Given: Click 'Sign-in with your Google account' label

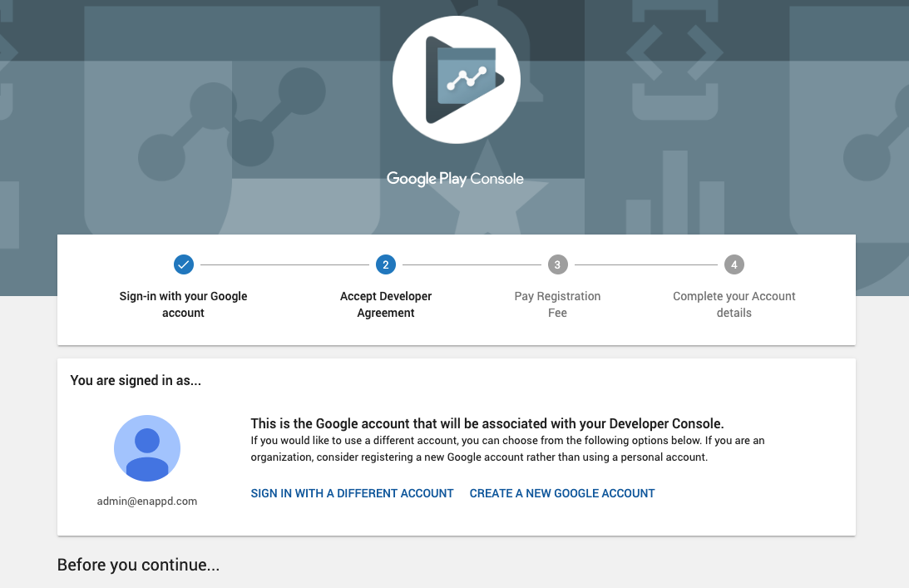Looking at the screenshot, I should 183,304.
